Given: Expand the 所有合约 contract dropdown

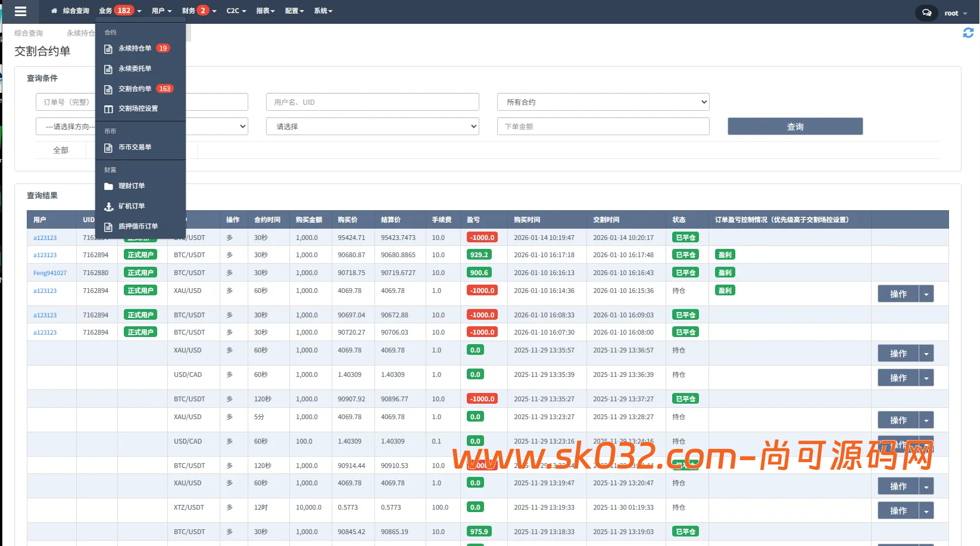Looking at the screenshot, I should click(x=603, y=102).
